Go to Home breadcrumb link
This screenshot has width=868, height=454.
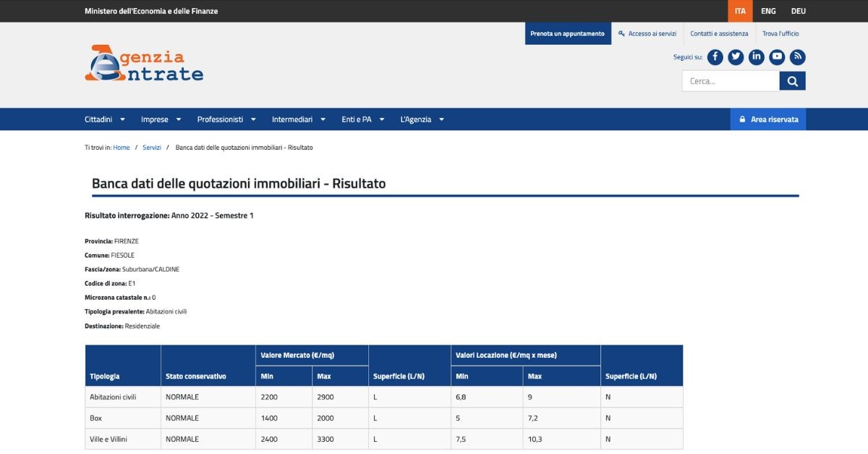point(122,148)
